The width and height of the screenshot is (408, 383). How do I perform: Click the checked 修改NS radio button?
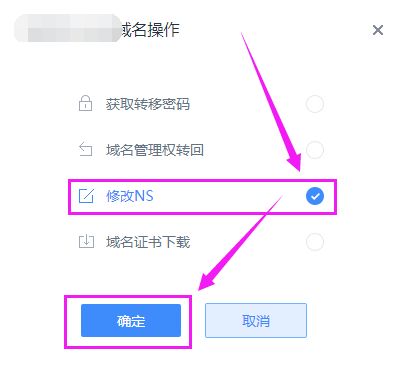tap(315, 196)
